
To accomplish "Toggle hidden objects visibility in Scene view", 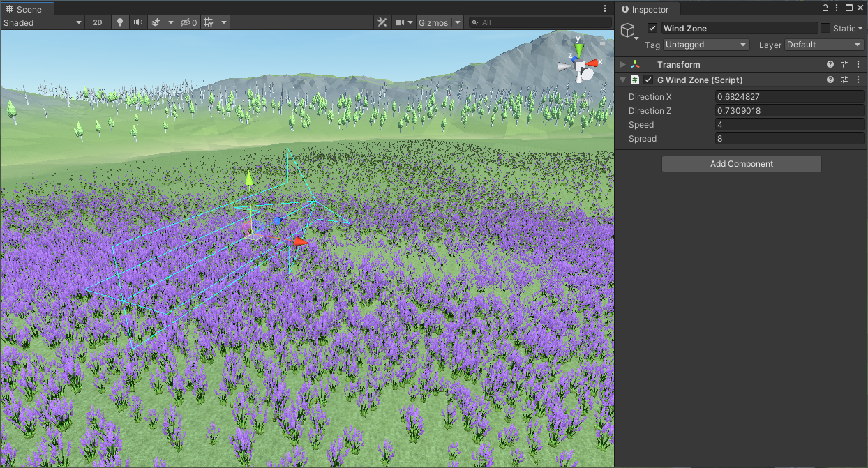I will pyautogui.click(x=188, y=22).
